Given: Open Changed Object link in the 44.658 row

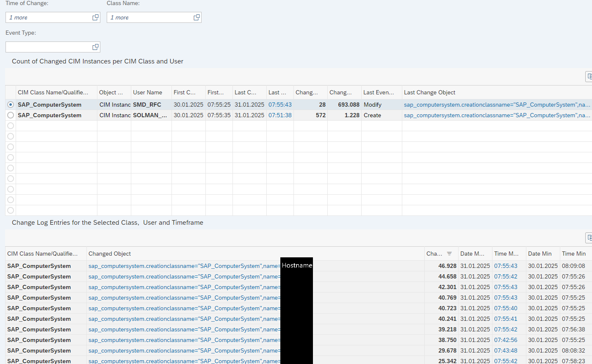Looking at the screenshot, I should 184,276.
